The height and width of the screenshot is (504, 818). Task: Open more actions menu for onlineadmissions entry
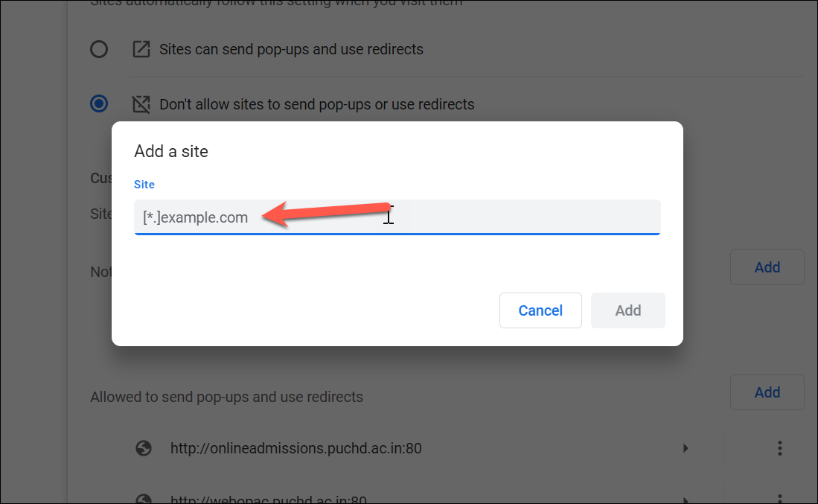[x=779, y=448]
